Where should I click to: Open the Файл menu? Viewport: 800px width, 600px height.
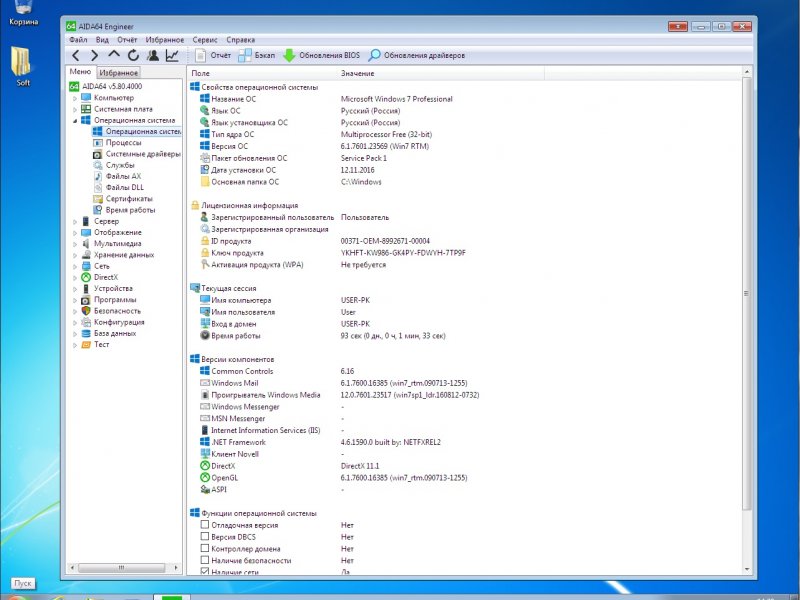tap(79, 40)
